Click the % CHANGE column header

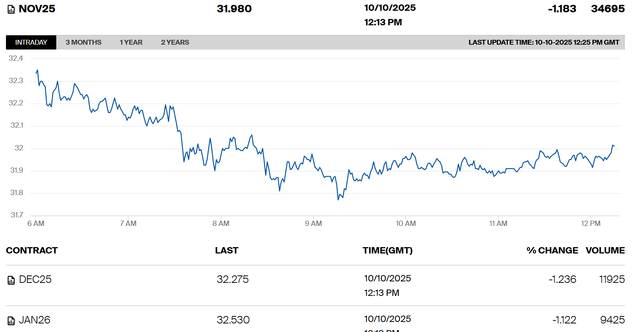coord(552,250)
